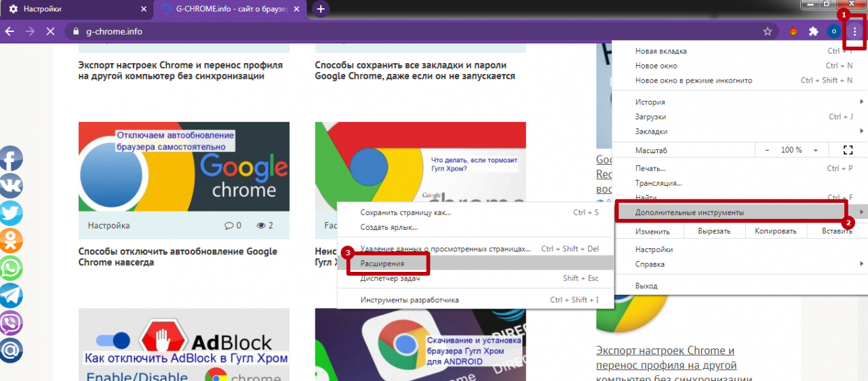Stop page loading with the X button
Image resolution: width=868 pixels, height=381 pixels.
click(51, 31)
